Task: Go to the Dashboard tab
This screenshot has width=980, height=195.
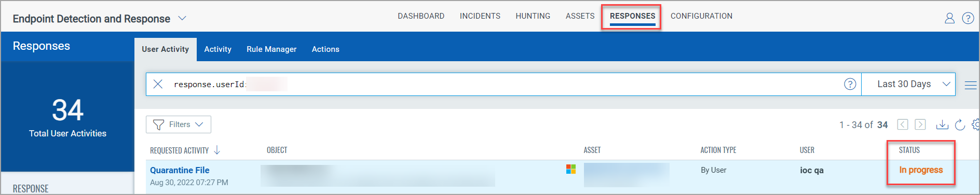Action: tap(421, 16)
